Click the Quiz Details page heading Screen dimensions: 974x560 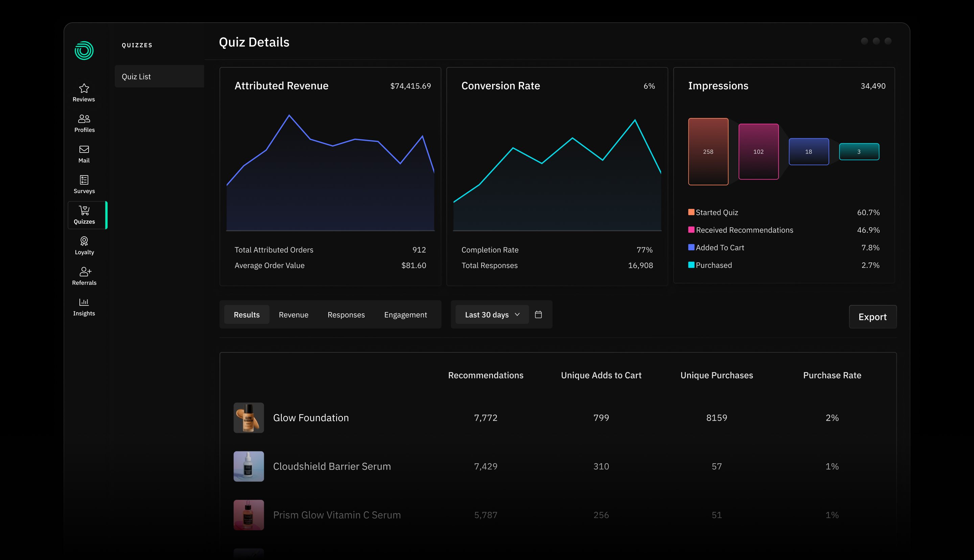tap(254, 42)
